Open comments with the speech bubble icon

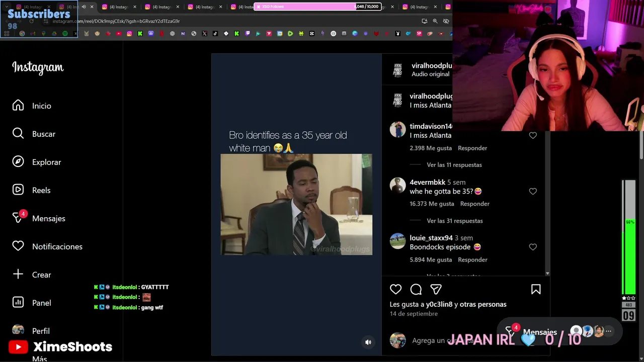tap(416, 289)
